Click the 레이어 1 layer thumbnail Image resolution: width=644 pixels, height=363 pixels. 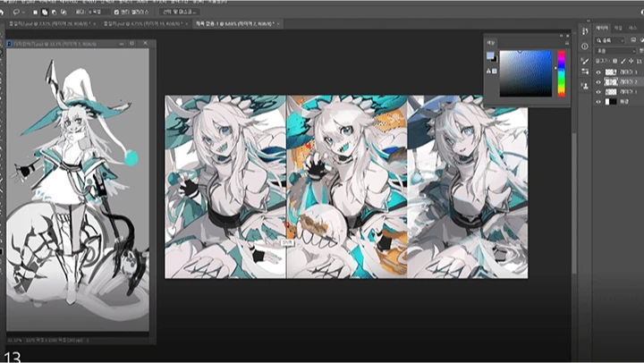click(611, 92)
